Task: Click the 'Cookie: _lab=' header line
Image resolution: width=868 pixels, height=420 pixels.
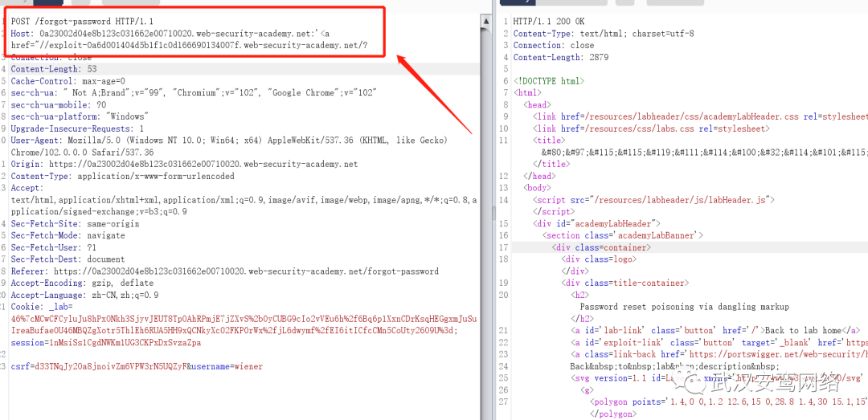Action: (x=42, y=307)
